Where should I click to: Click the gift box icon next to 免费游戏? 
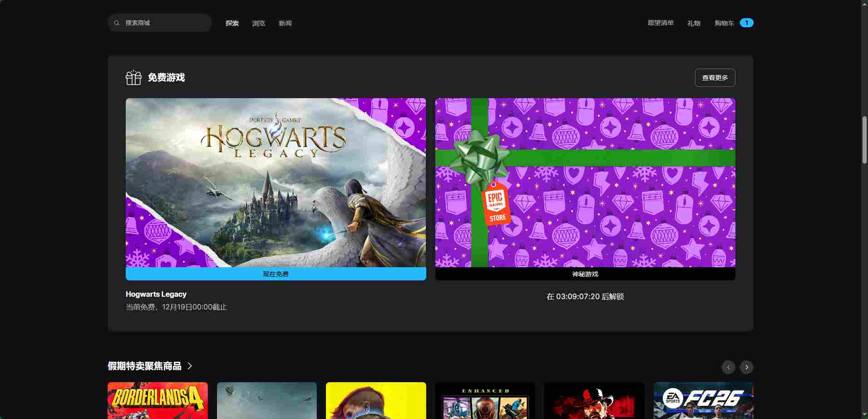click(x=133, y=77)
